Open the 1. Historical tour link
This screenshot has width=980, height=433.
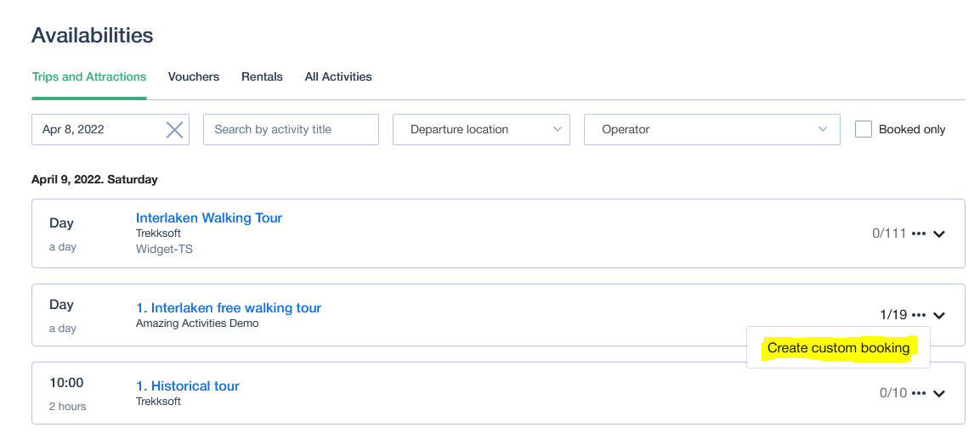coord(188,385)
